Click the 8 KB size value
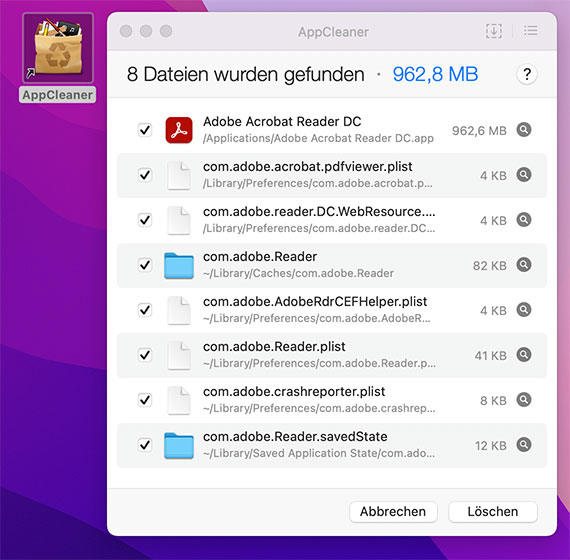 click(493, 401)
